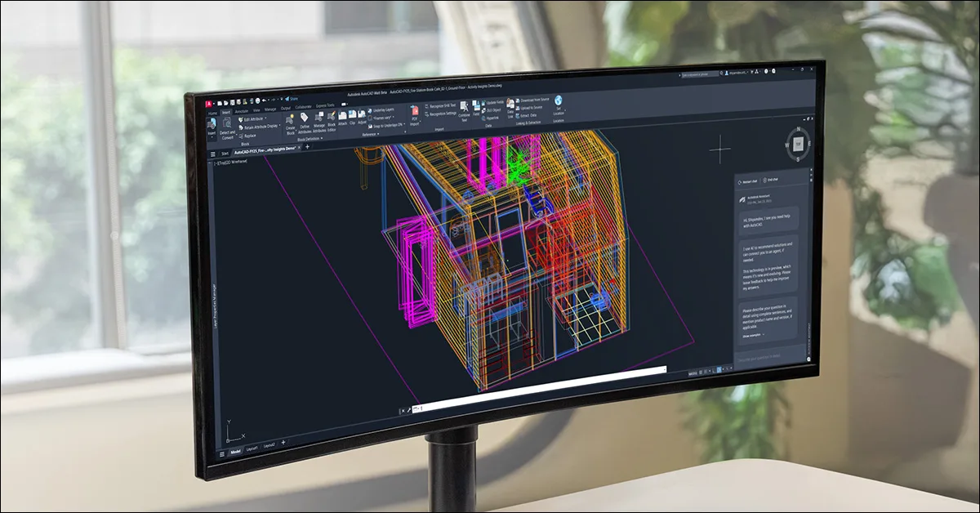The height and width of the screenshot is (513, 980).
Task: Add a new layout with plus
Action: pos(283,442)
